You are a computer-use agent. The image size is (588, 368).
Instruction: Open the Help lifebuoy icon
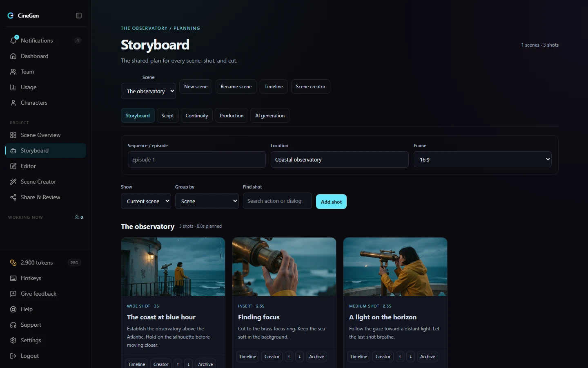[x=13, y=309]
